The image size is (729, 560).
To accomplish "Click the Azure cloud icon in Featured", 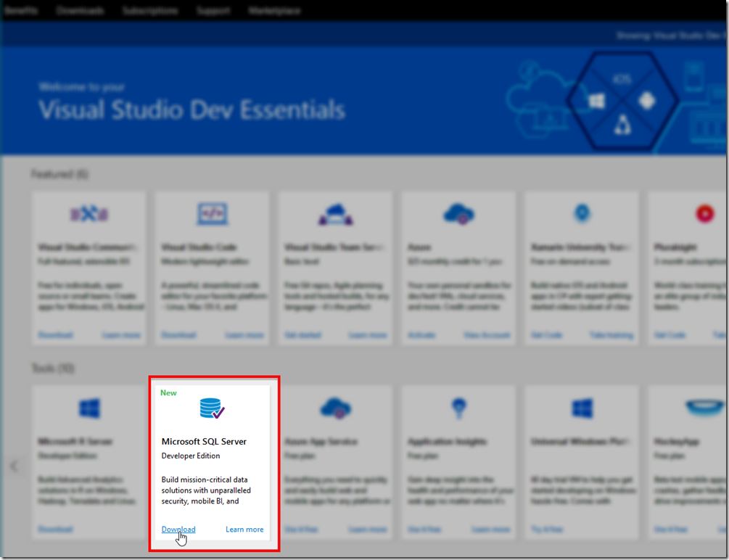I will [459, 214].
